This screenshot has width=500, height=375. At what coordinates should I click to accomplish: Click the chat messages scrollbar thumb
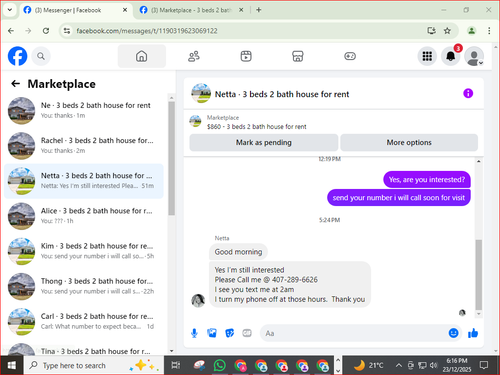(478, 275)
